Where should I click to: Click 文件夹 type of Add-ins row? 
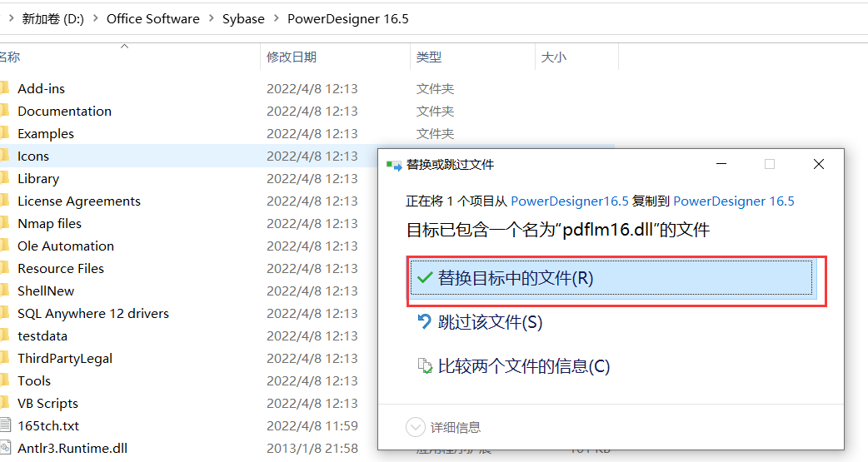point(435,88)
